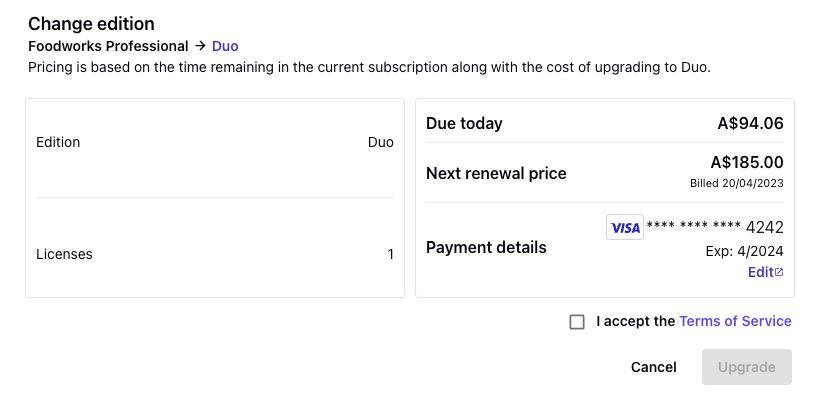
Task: Click the Change edition heading
Action: 91,24
